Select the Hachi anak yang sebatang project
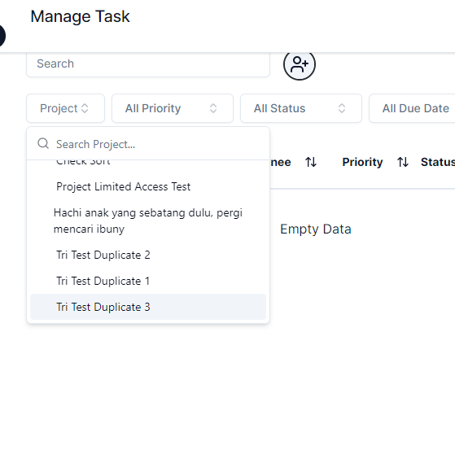This screenshot has height=476, width=455. coord(148,221)
